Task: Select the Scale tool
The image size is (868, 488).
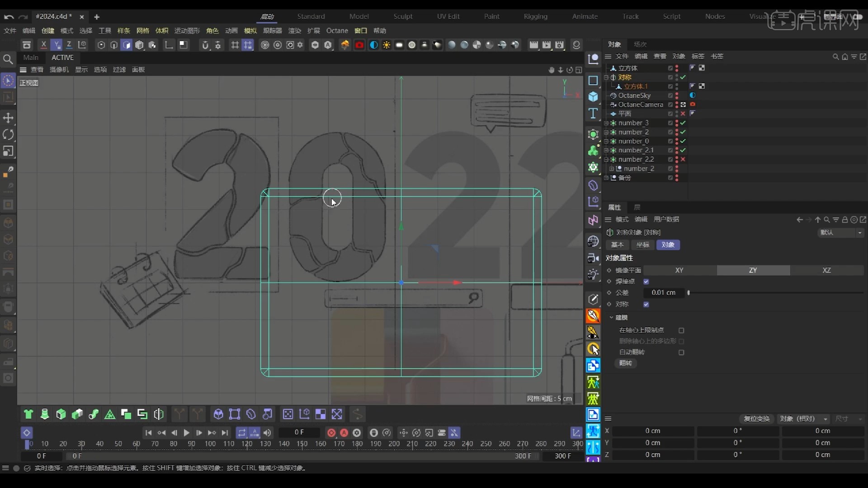Action: coord(8,151)
